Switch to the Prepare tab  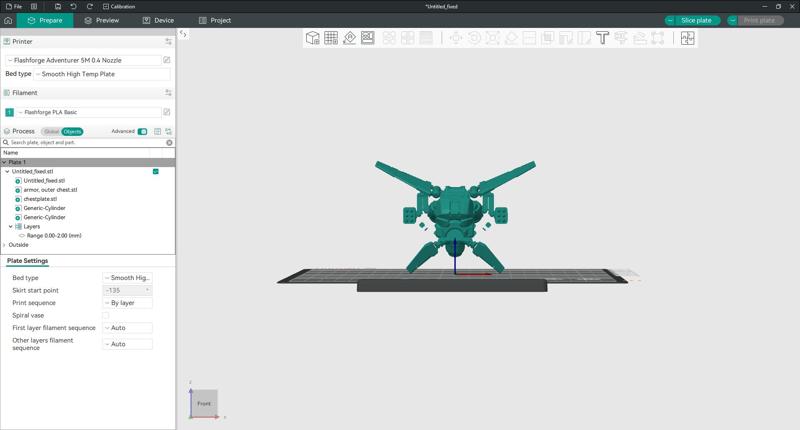tap(45, 20)
